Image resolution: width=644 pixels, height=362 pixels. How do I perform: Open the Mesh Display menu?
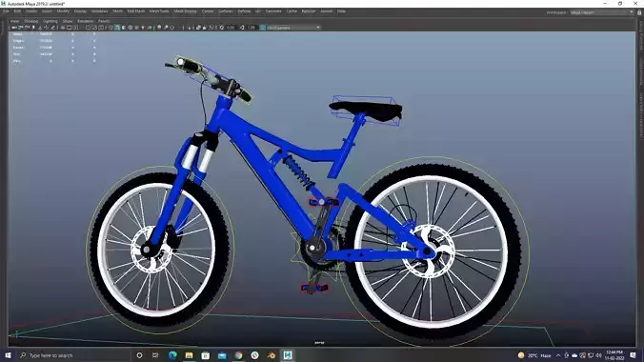pyautogui.click(x=185, y=11)
